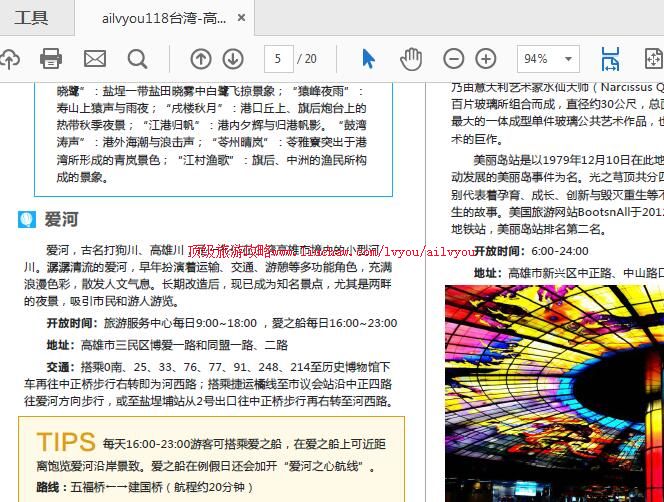Enable the hand pan tool

pyautogui.click(x=411, y=59)
